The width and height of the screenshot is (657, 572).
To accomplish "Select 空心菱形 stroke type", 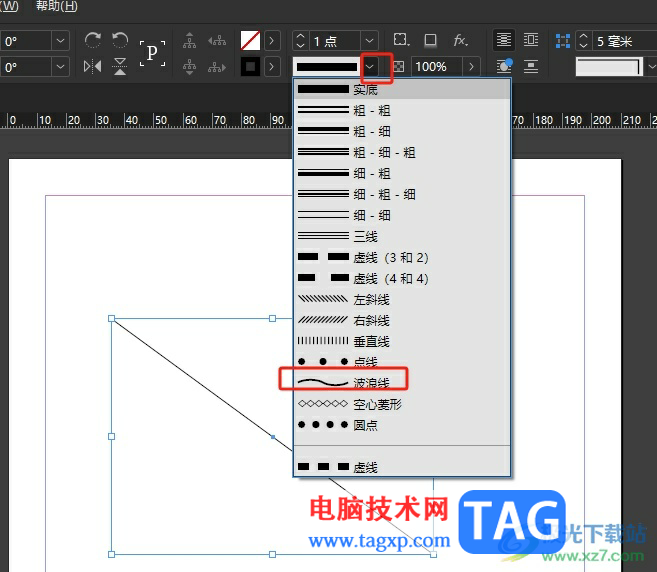I will pyautogui.click(x=402, y=404).
